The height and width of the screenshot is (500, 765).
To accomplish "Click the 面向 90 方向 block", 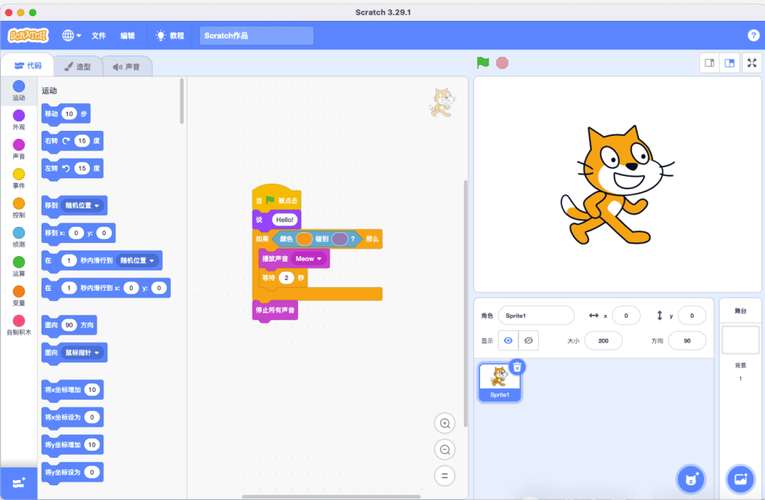I will pyautogui.click(x=69, y=325).
